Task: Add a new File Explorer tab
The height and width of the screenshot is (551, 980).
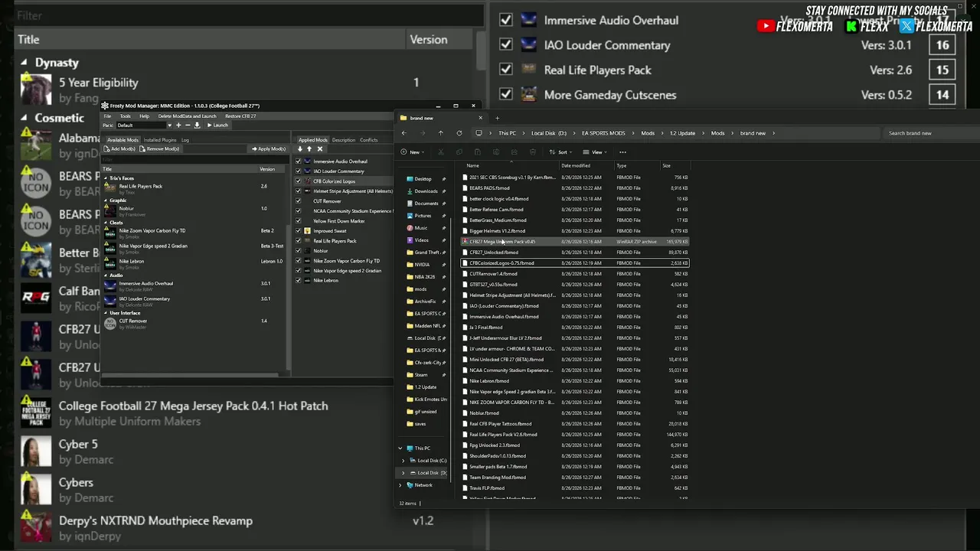Action: pyautogui.click(x=497, y=118)
